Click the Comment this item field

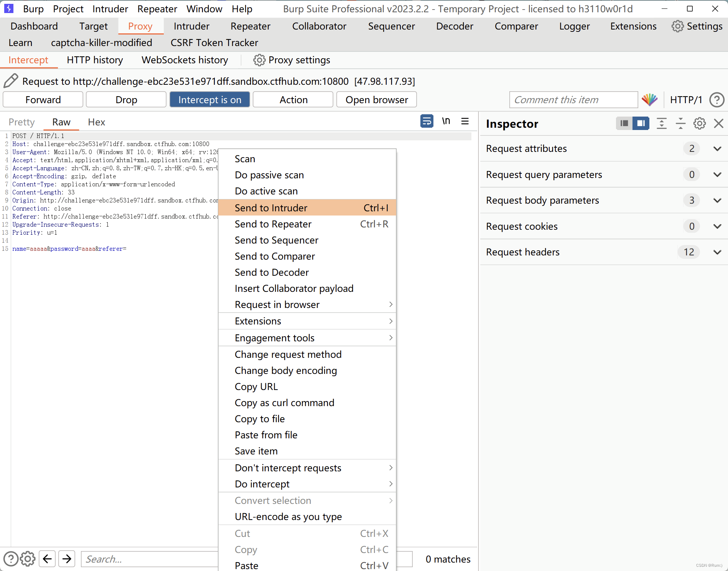pyautogui.click(x=573, y=100)
